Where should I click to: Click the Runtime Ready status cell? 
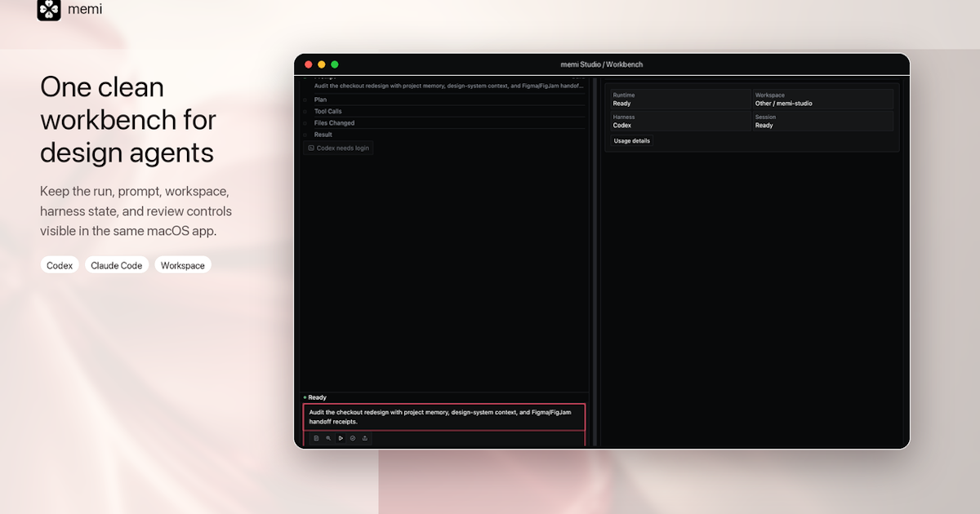click(x=680, y=100)
